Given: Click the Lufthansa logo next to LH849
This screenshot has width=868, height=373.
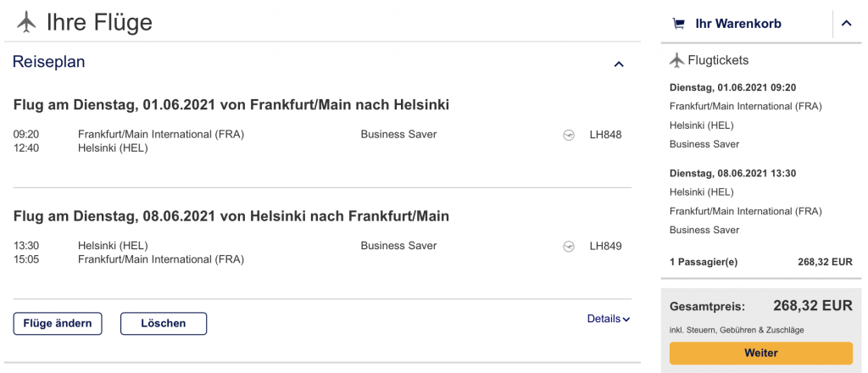Looking at the screenshot, I should [x=569, y=247].
